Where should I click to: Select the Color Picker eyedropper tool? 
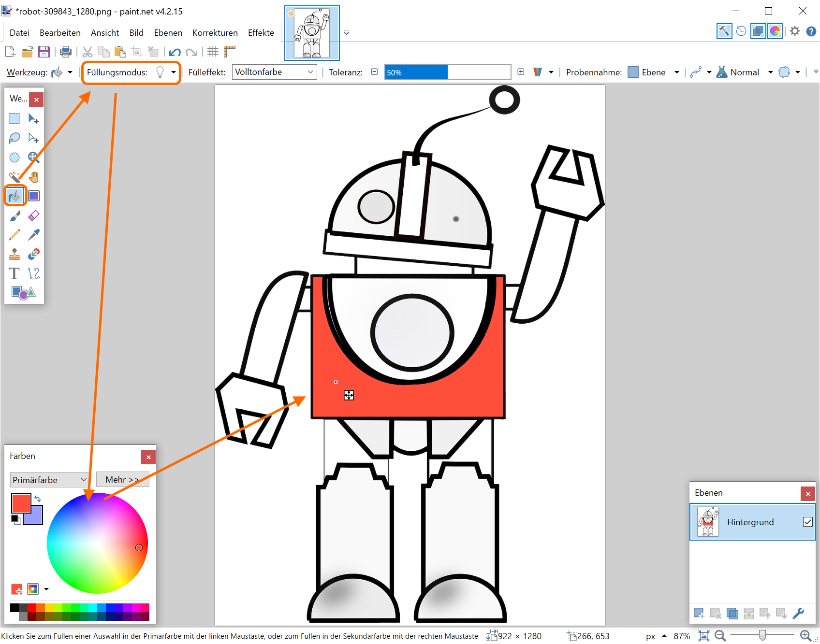tap(34, 235)
